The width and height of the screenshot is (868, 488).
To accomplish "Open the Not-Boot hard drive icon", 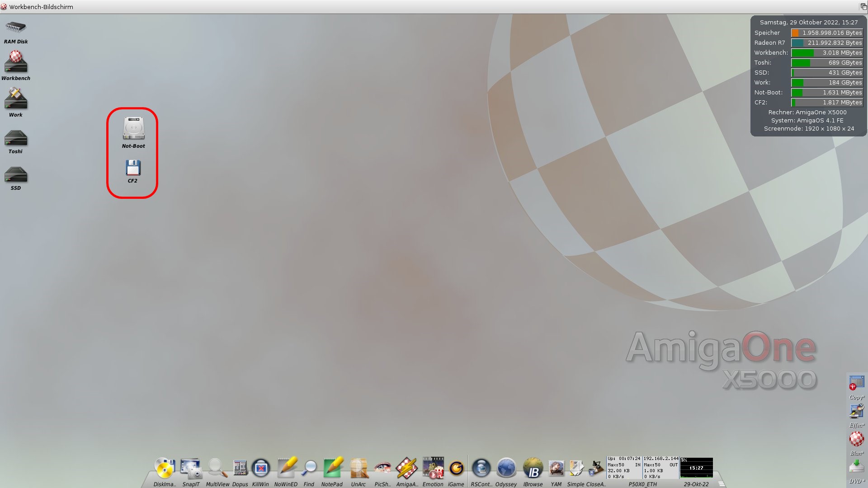I will tap(133, 128).
